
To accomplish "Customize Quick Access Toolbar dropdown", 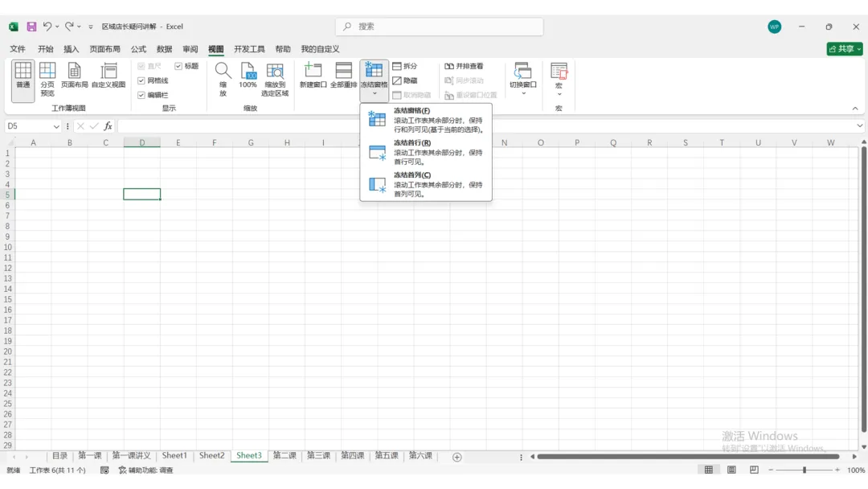I will tap(91, 27).
